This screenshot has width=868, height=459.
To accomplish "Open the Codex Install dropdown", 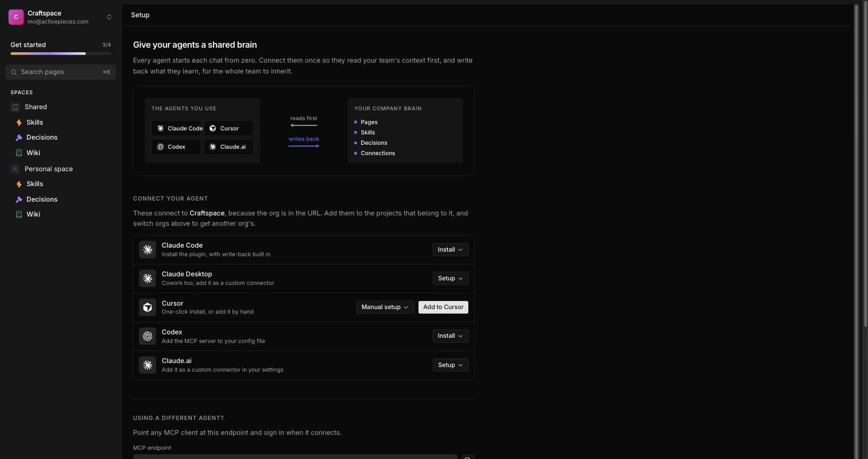I will tap(451, 335).
